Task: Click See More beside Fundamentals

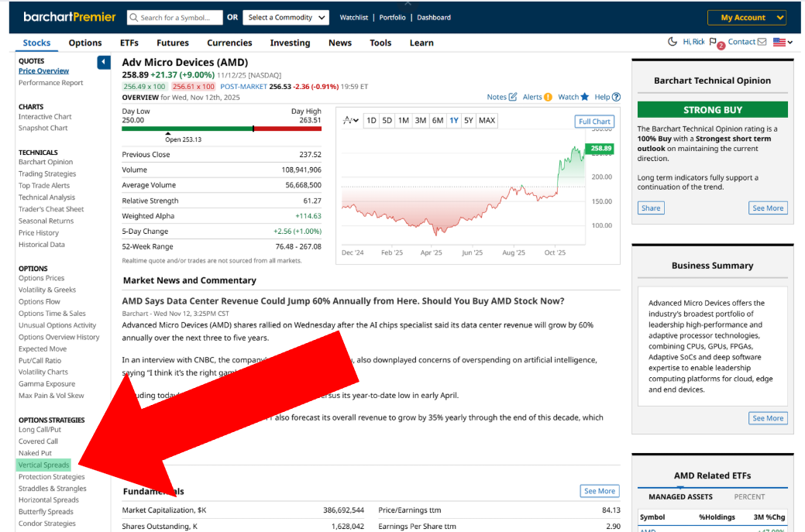Action: (x=600, y=491)
